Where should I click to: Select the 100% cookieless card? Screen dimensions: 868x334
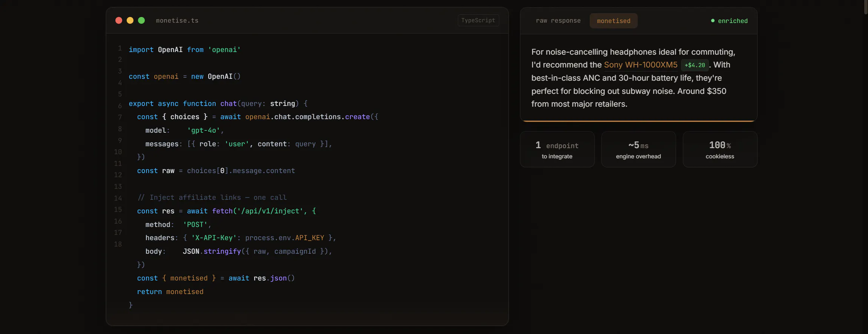point(720,149)
